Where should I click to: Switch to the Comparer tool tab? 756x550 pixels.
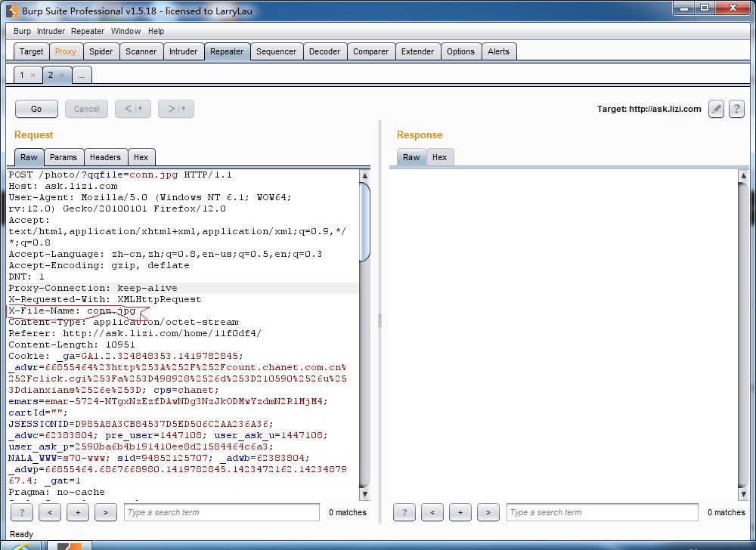coord(370,51)
